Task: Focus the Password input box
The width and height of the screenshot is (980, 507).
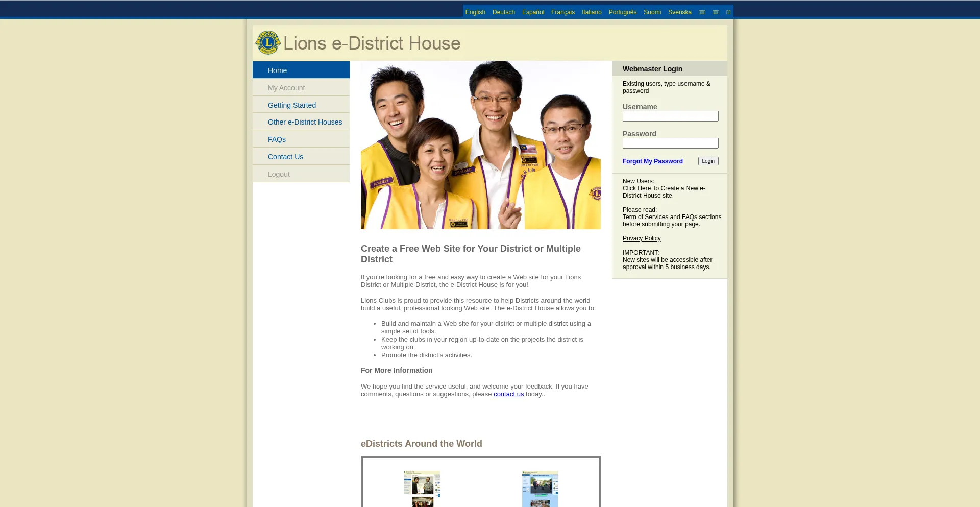Action: pyautogui.click(x=670, y=143)
